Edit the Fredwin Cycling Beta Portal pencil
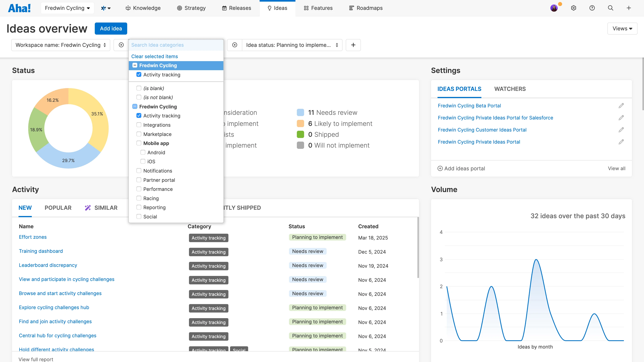Viewport: 644px width, 362px height. (x=621, y=106)
